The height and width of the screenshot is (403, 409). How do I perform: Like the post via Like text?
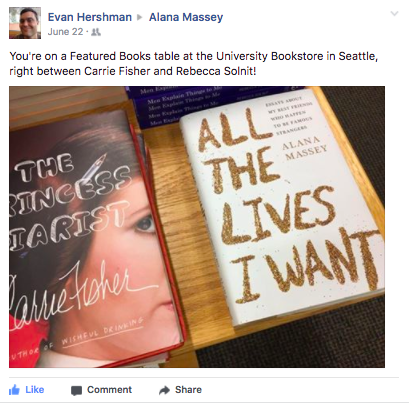(35, 390)
